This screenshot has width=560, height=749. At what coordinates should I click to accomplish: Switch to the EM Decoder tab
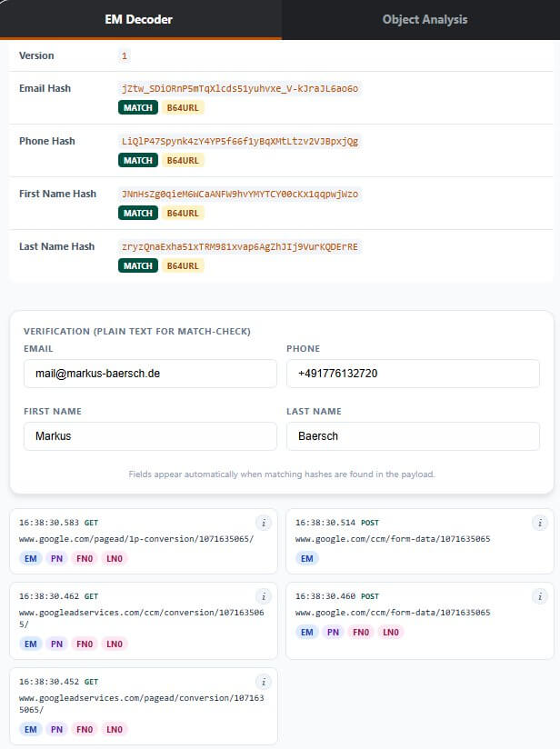pyautogui.click(x=138, y=20)
